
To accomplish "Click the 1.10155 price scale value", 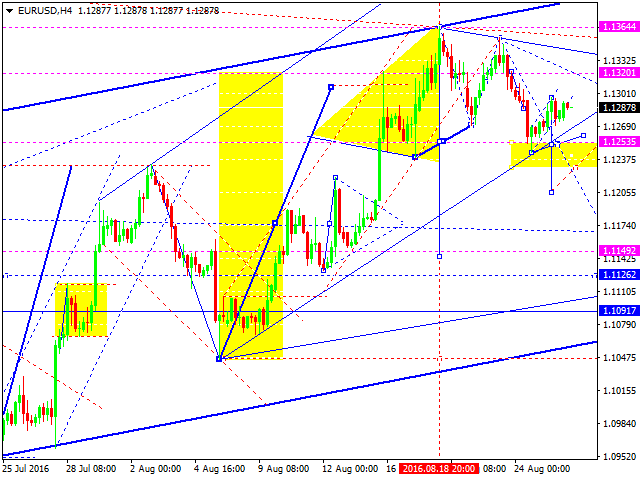I will coord(620,391).
